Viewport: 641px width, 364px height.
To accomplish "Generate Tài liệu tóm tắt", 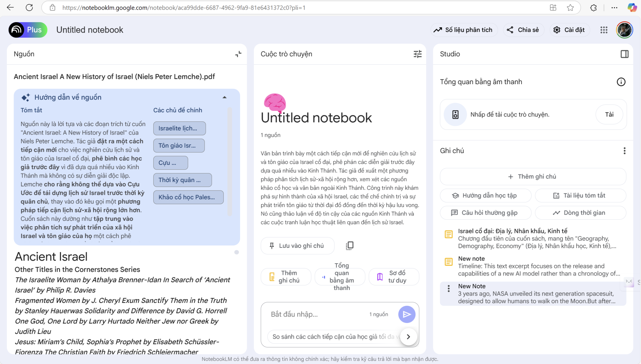I will (x=580, y=195).
